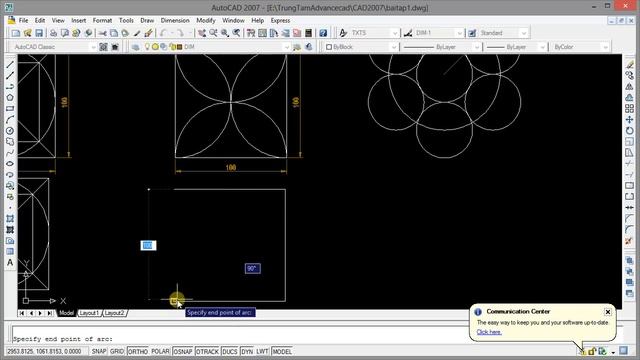Screen dimensions: 640x360
Task: Switch to the Model tab
Action: click(66, 313)
